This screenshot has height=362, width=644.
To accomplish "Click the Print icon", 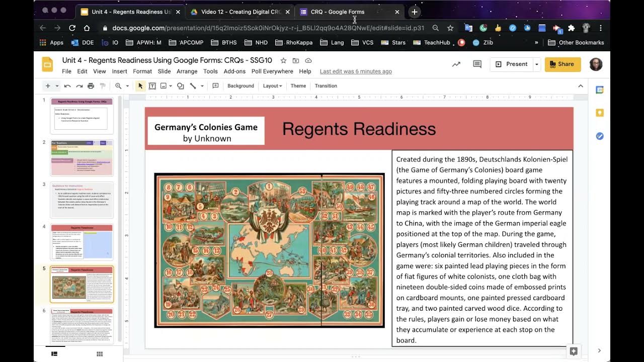I will pos(91,86).
